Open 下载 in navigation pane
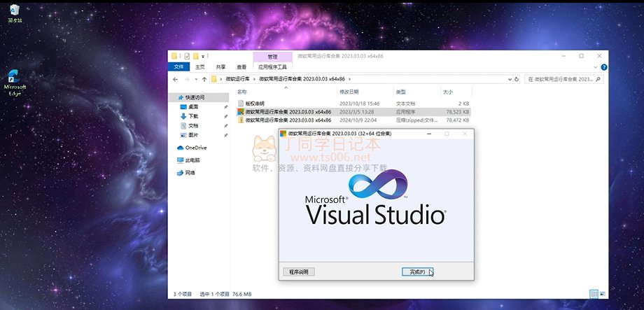 click(x=193, y=116)
